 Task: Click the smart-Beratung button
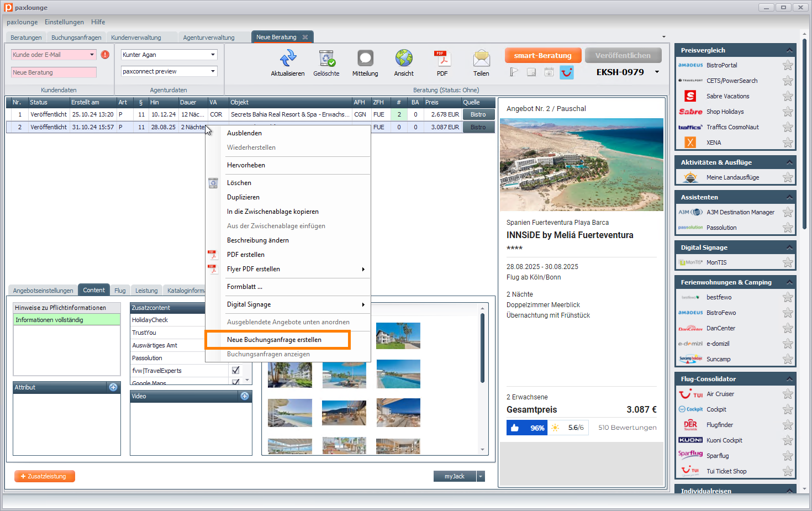click(x=543, y=55)
